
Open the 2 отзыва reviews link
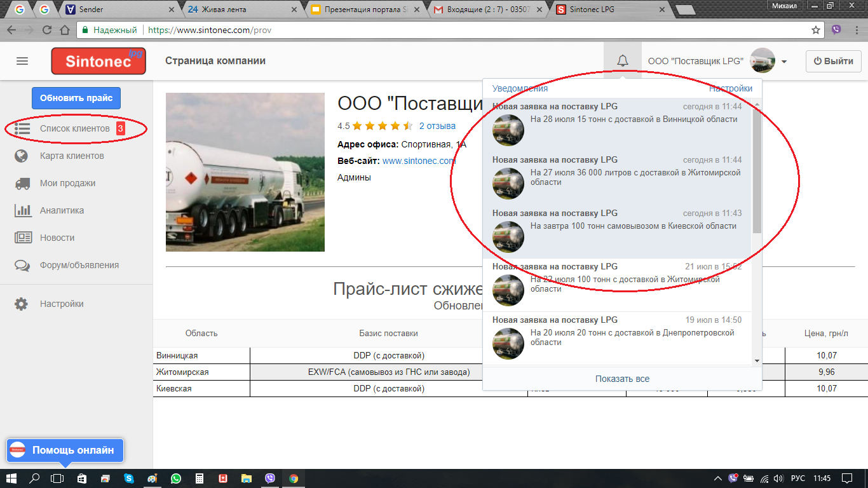pyautogui.click(x=437, y=126)
